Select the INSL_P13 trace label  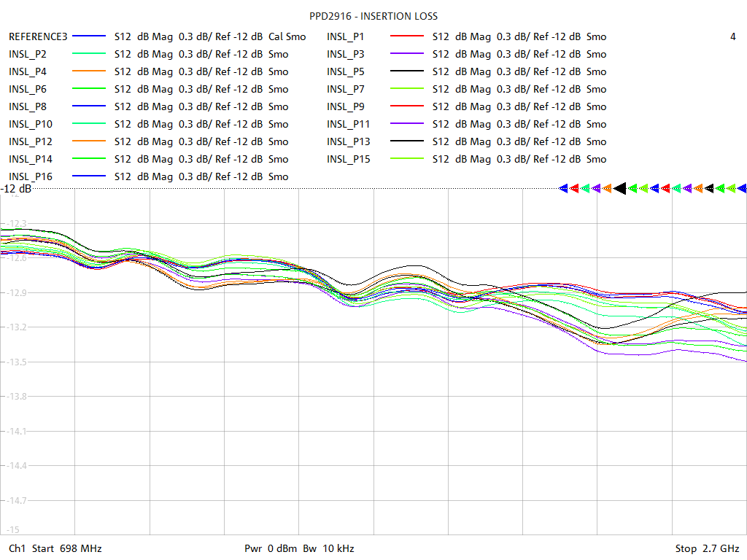pyautogui.click(x=348, y=142)
